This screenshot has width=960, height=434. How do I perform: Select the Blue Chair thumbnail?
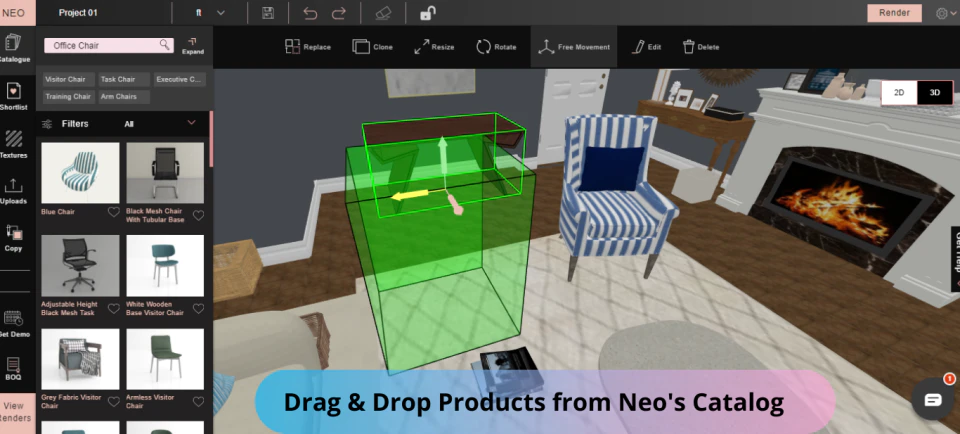tap(80, 173)
